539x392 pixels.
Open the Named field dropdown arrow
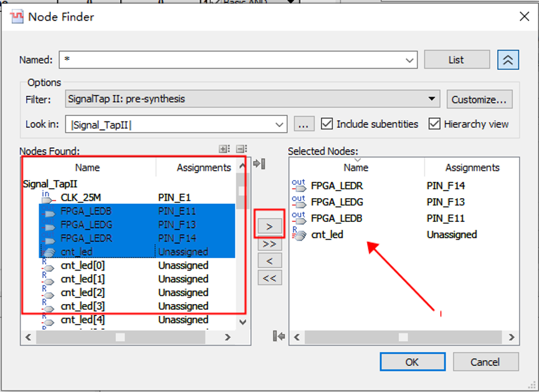(x=410, y=60)
